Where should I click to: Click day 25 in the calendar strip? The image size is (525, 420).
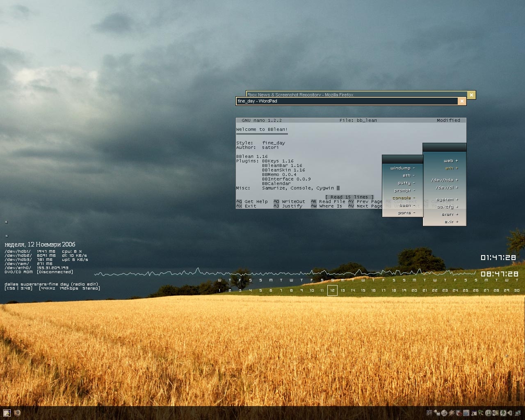pos(465,290)
